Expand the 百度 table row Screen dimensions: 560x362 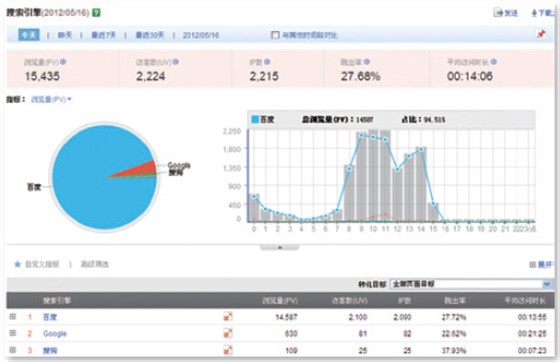(x=12, y=316)
